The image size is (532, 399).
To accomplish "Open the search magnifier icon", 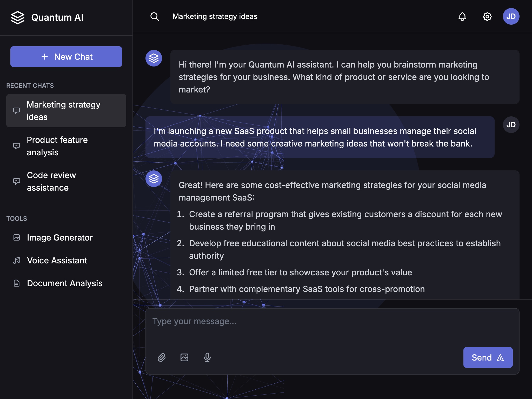I will click(x=155, y=16).
